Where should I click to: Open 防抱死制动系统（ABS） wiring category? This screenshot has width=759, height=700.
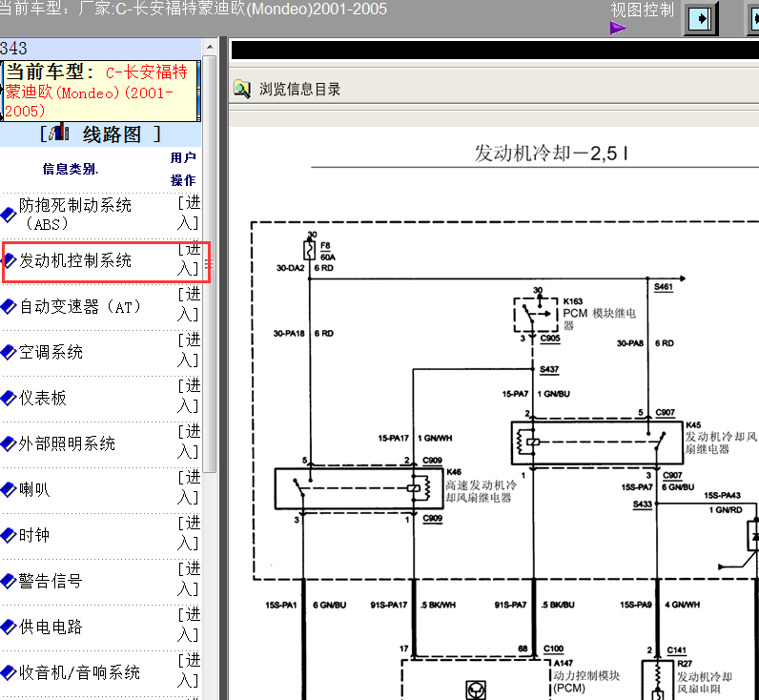coord(75,215)
